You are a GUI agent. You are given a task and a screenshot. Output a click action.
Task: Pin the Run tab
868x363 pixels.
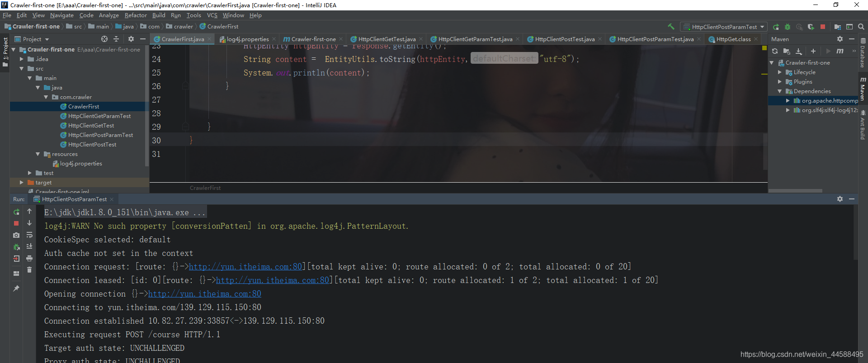tap(16, 288)
